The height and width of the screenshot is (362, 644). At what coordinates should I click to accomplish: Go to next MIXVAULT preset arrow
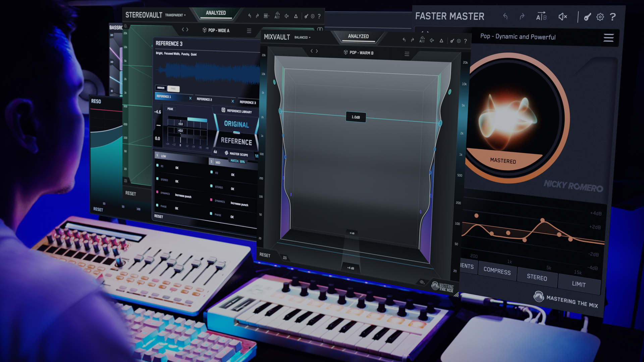tap(317, 51)
